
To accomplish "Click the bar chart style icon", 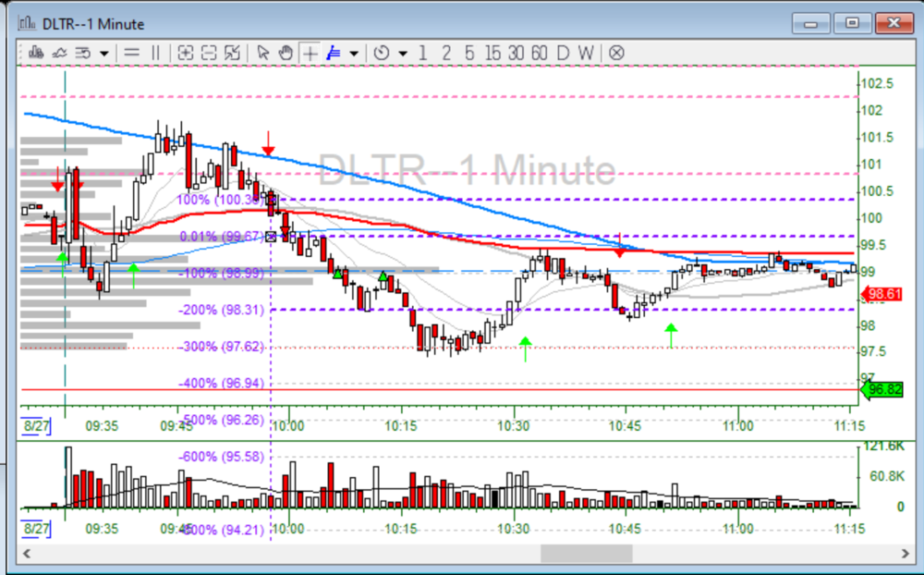I will [36, 53].
